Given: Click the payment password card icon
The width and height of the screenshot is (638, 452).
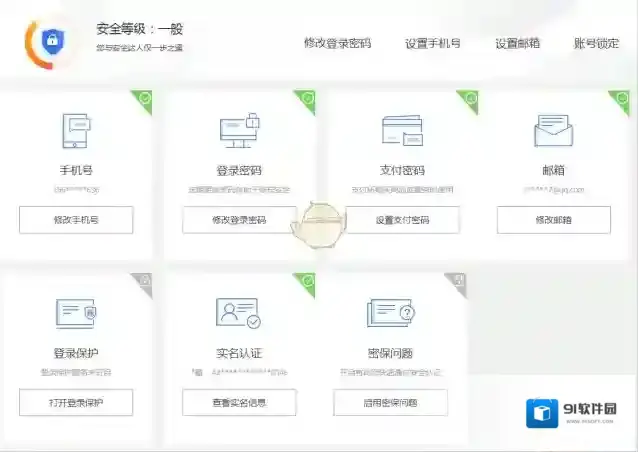Looking at the screenshot, I should (402, 131).
